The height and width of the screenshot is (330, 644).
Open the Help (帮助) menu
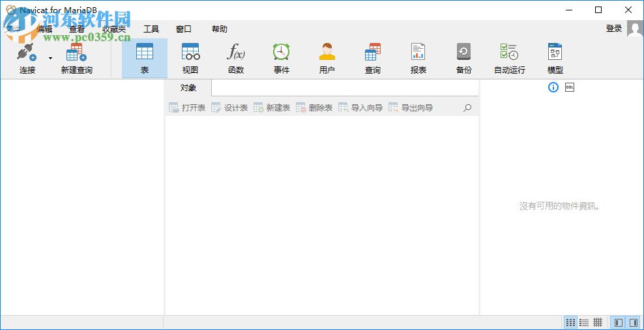[219, 29]
